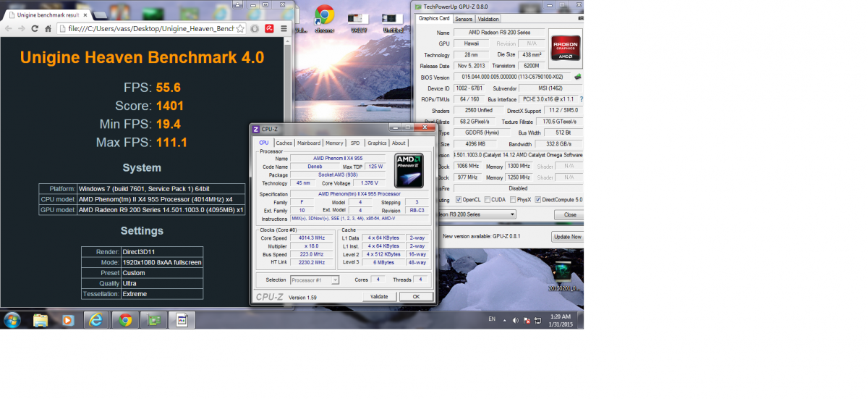The image size is (868, 399).
Task: Click the Close button in GPU-Z
Action: [x=570, y=214]
